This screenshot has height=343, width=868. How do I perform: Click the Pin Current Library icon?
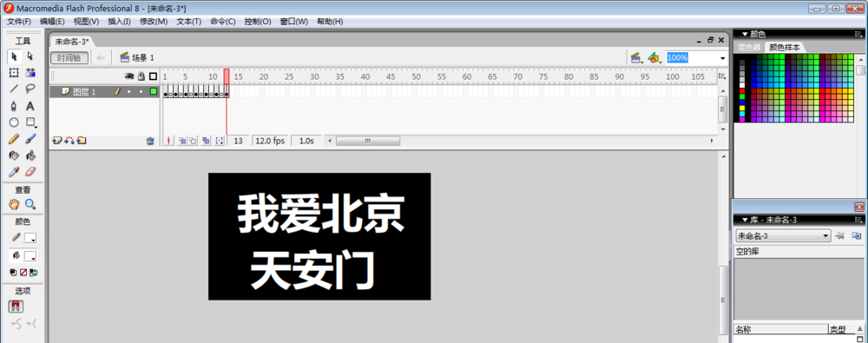point(839,235)
